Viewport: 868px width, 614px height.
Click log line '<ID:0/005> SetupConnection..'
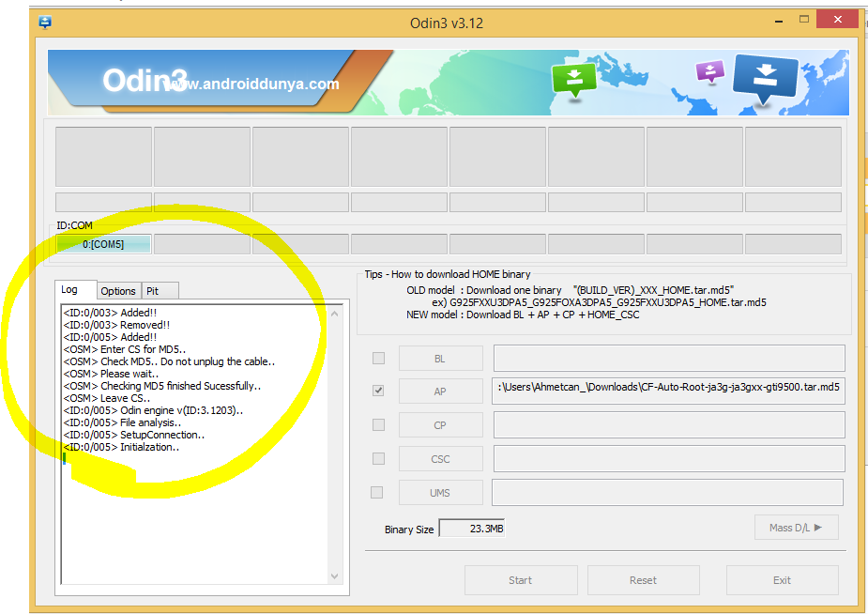coord(134,435)
